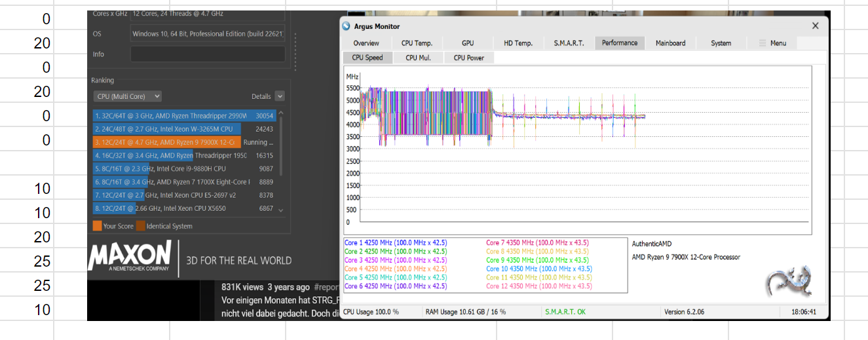
Task: Close the Argus Monitor window
Action: pyautogui.click(x=816, y=26)
